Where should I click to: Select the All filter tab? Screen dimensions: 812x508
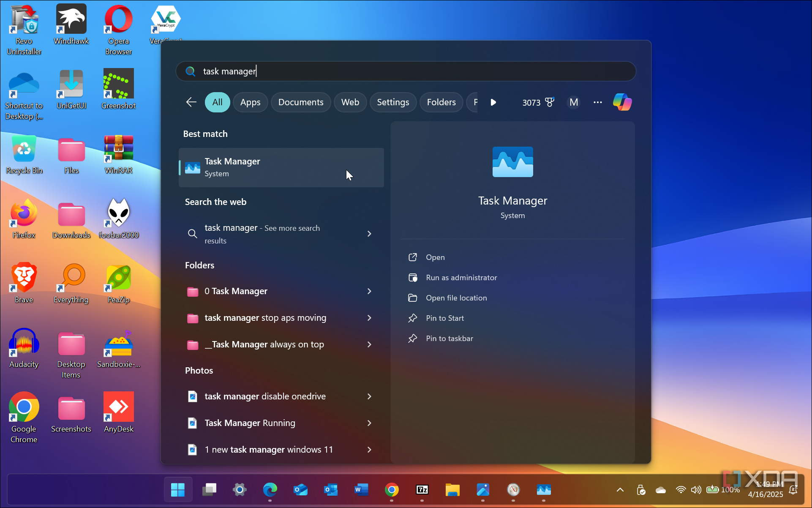pyautogui.click(x=217, y=102)
